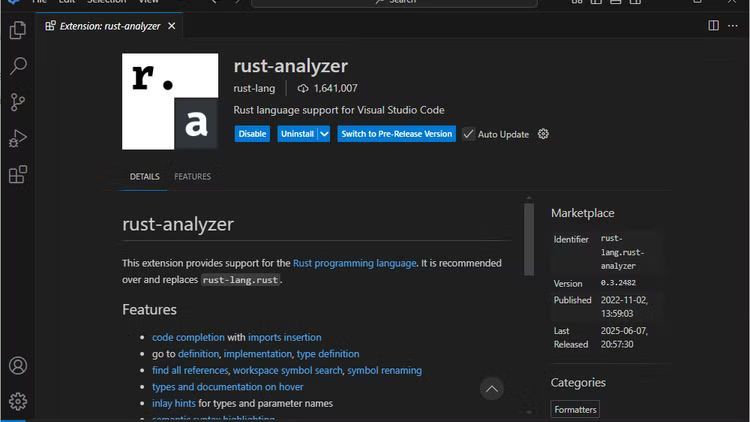The height and width of the screenshot is (422, 750).
Task: Switch to the FEATURES tab
Action: 192,177
